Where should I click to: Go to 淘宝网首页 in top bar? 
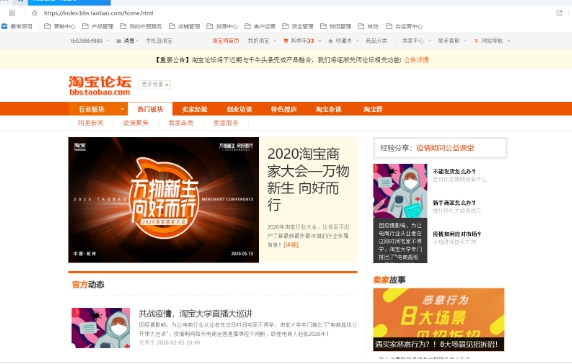pos(225,41)
